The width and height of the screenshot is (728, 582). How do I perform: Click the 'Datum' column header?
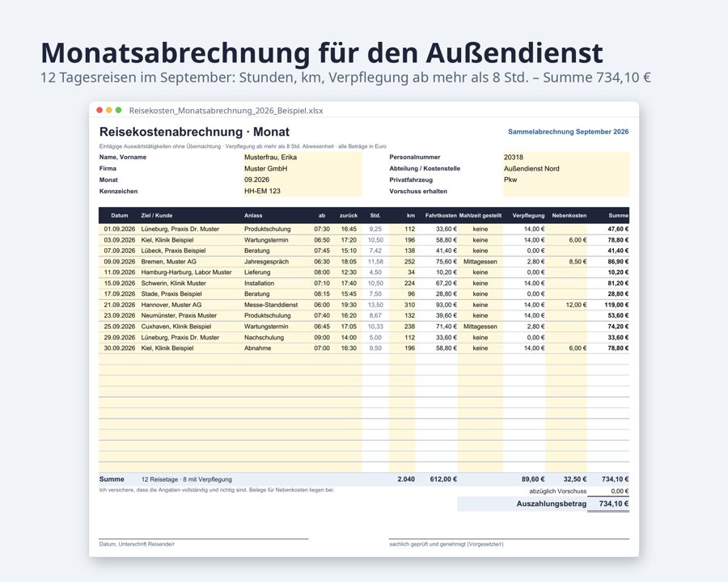pos(120,215)
